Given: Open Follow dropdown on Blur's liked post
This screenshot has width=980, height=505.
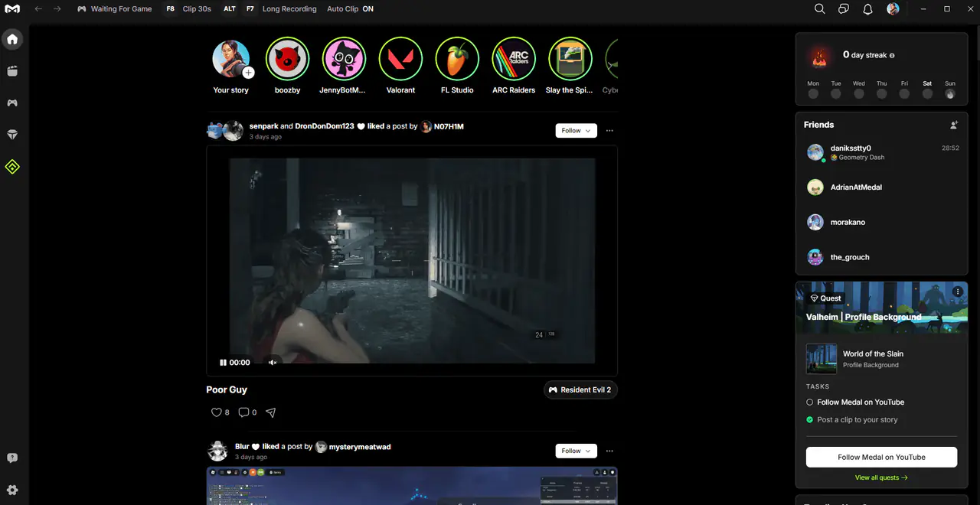Looking at the screenshot, I should pos(577,451).
